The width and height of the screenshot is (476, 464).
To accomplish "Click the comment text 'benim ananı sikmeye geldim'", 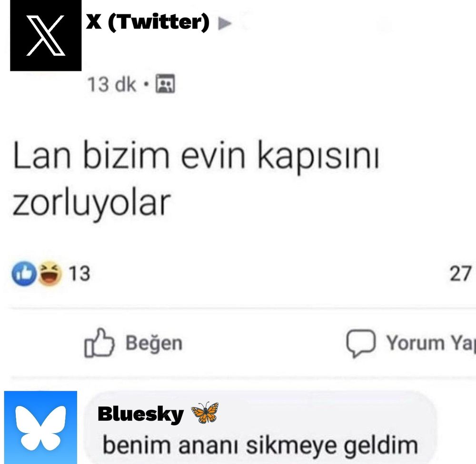I will (x=260, y=446).
